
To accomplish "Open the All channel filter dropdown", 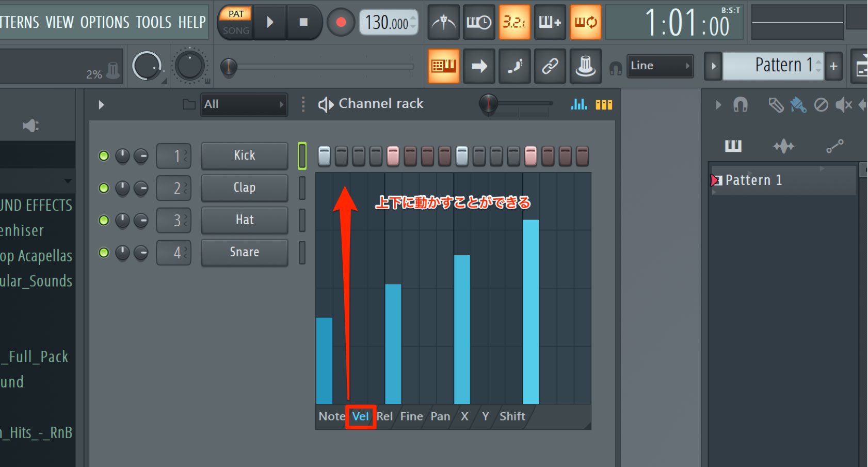I will coord(244,104).
